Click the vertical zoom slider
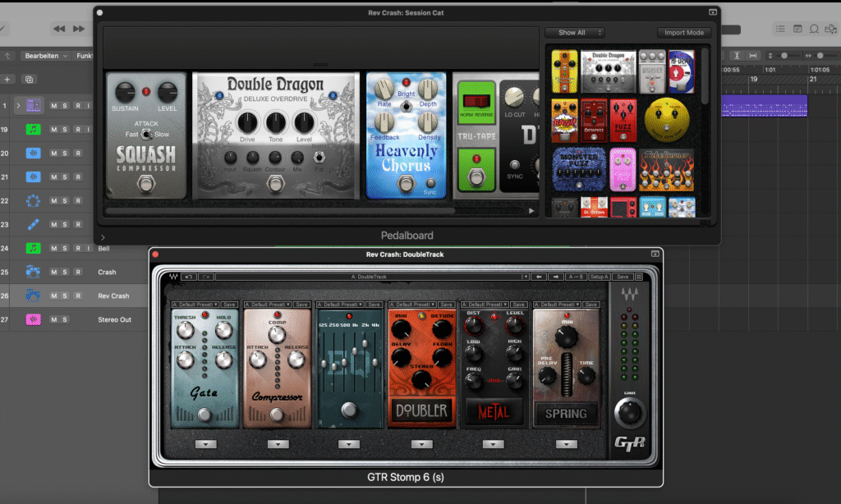Screen dimensions: 841x504 click(783, 56)
